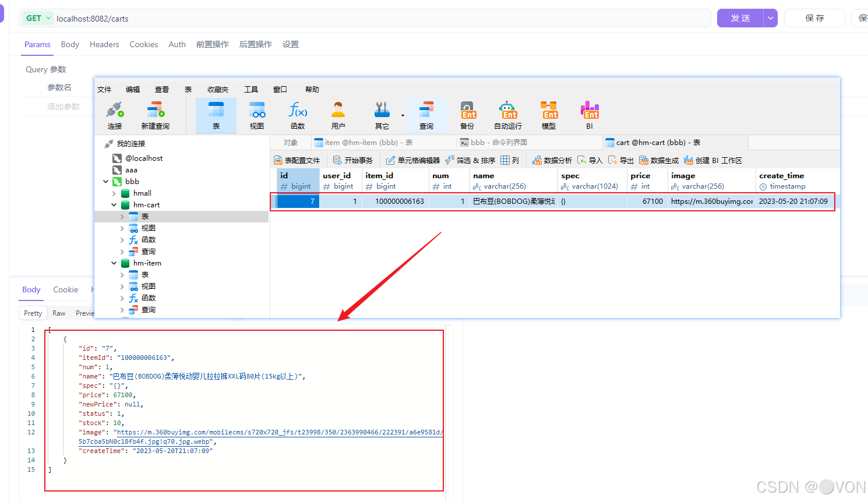Viewport: 868px width, 502px height.
Task: Click the item_id cell 100000006163
Action: pos(396,201)
